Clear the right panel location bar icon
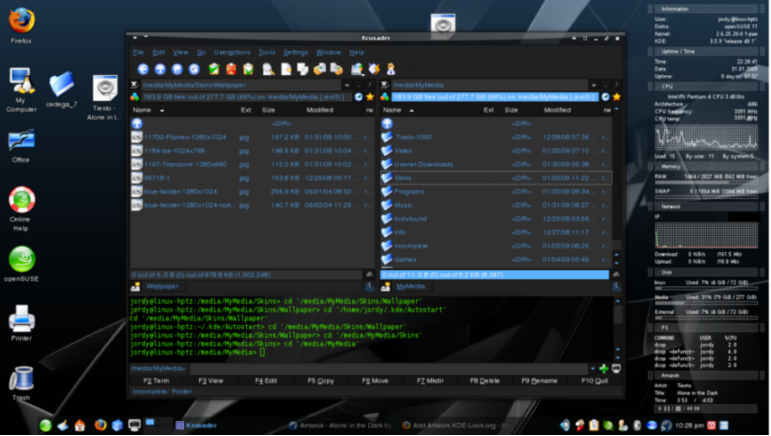 pos(385,85)
